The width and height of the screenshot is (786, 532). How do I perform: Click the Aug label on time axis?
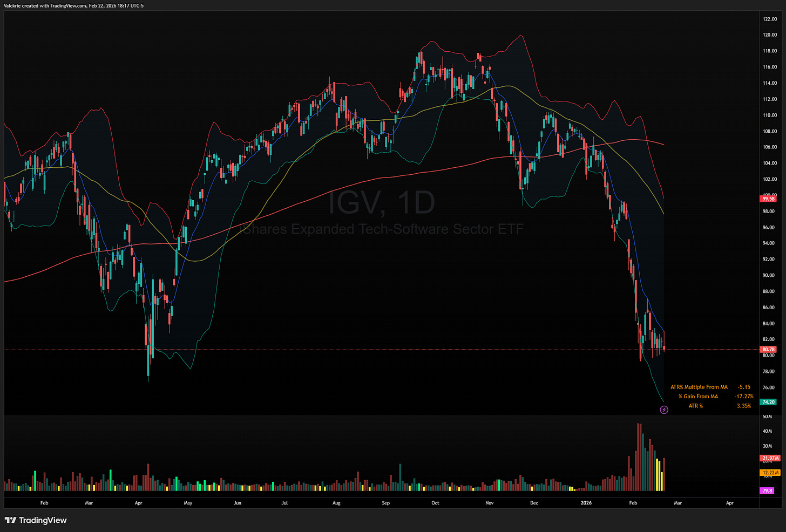coord(336,503)
